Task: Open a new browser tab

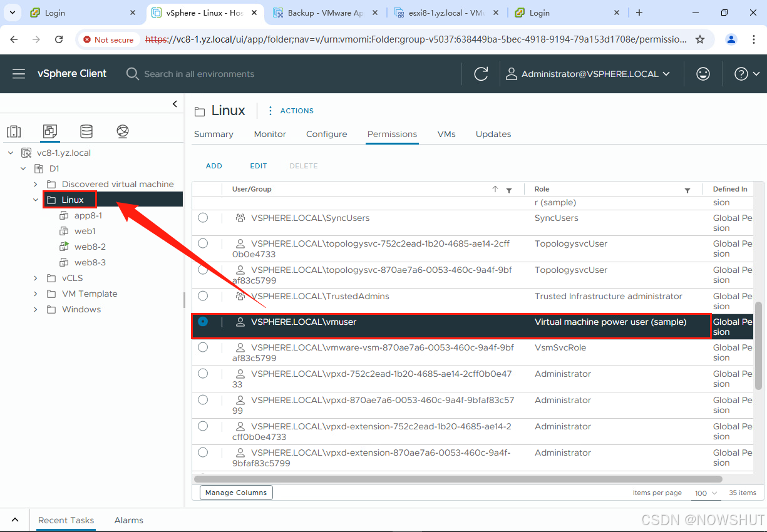Action: (x=639, y=13)
